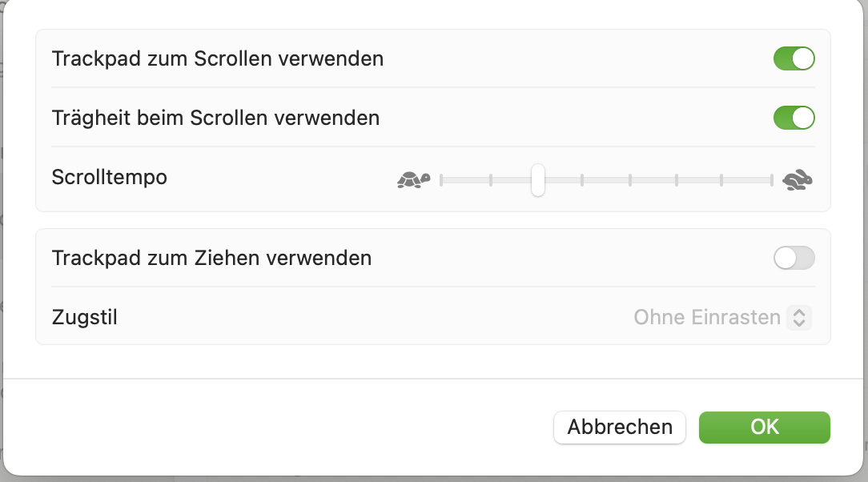Viewport: 868px width, 482px height.
Task: Select the tick just right of slider handle
Action: (x=582, y=180)
